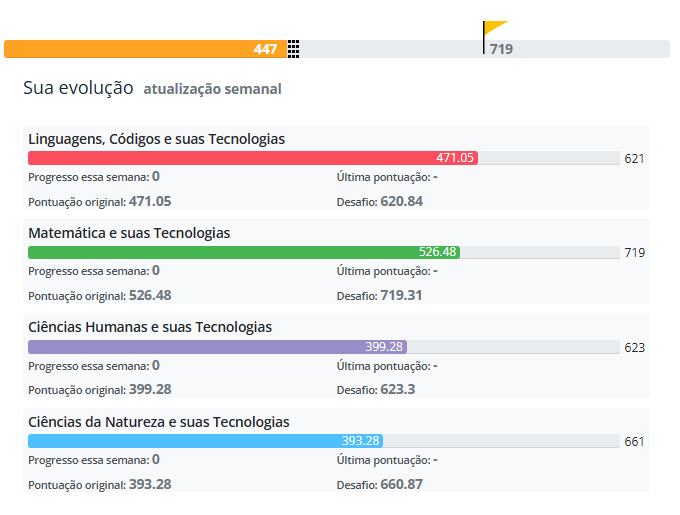Click the Sua evolução title
The image size is (680, 515).
[x=78, y=88]
